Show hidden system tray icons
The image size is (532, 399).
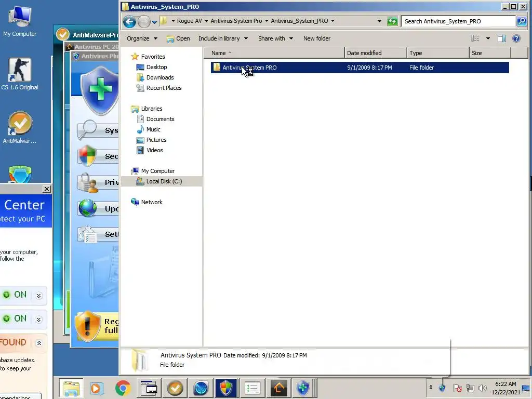click(x=431, y=388)
